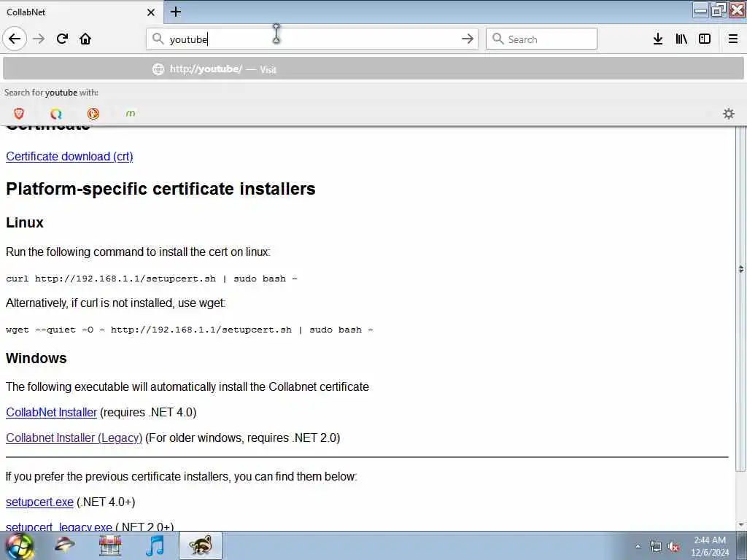This screenshot has width=747, height=560.
Task: Switch to the CollabNet tab
Action: [x=81, y=12]
